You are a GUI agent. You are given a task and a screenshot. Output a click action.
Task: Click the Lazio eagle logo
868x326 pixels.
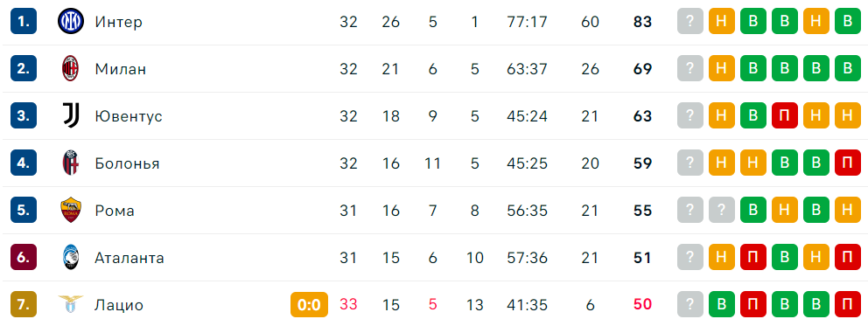(x=71, y=304)
